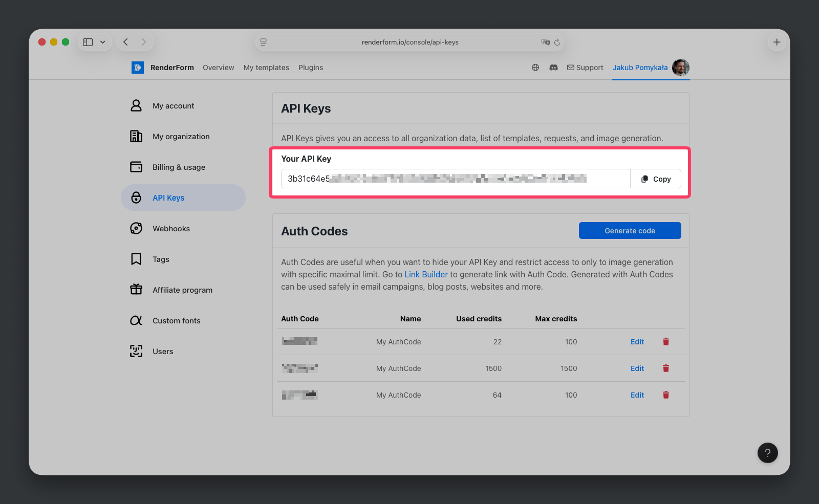The image size is (819, 504).
Task: Click My AuthCode name in the 22 credits row
Action: pos(399,342)
